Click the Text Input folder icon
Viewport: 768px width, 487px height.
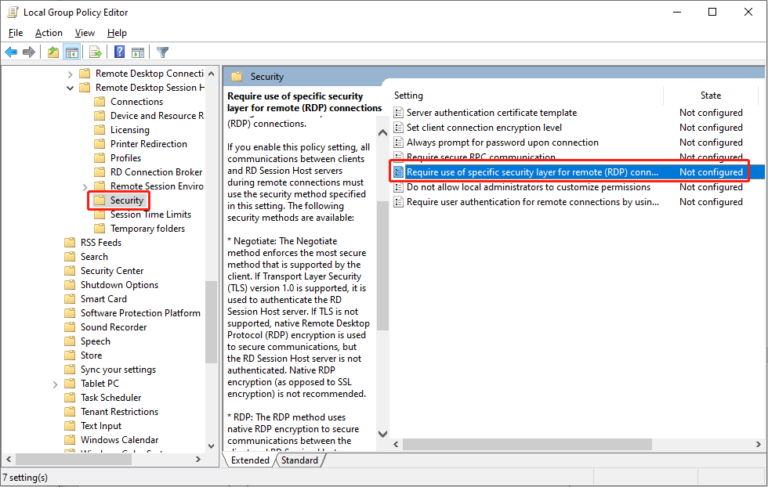(x=70, y=426)
